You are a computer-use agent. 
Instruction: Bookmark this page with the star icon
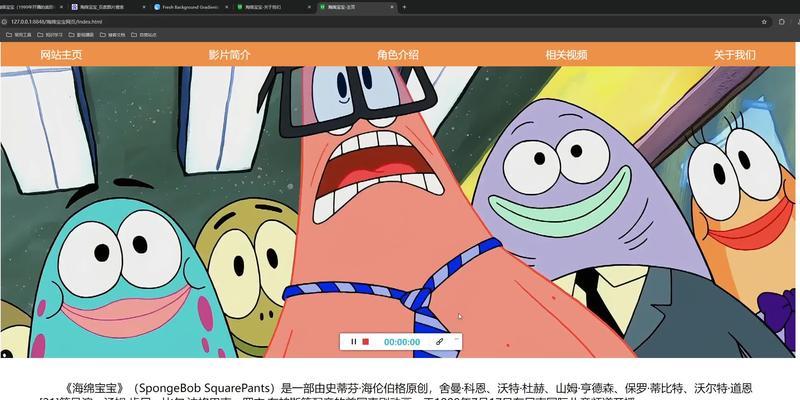click(764, 22)
